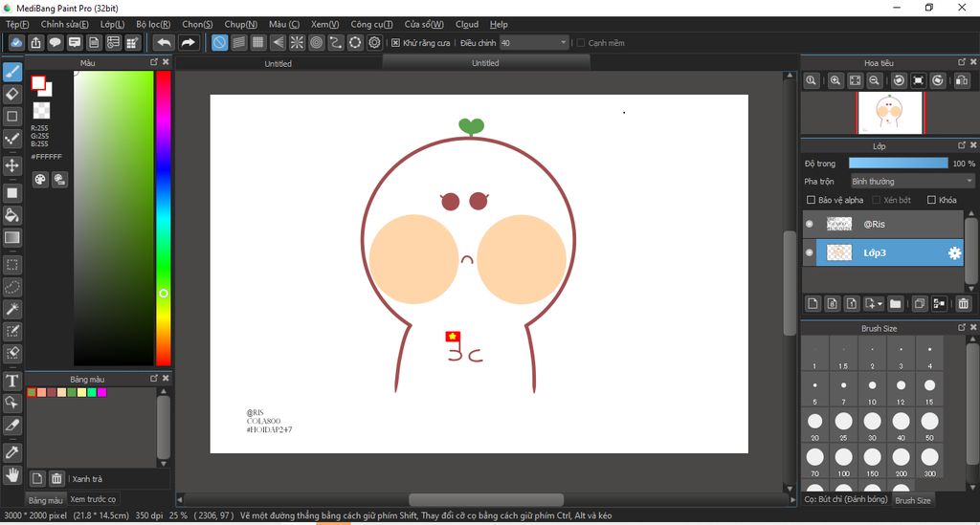Delete the layer with trash icon
The height and width of the screenshot is (525, 980).
963,303
